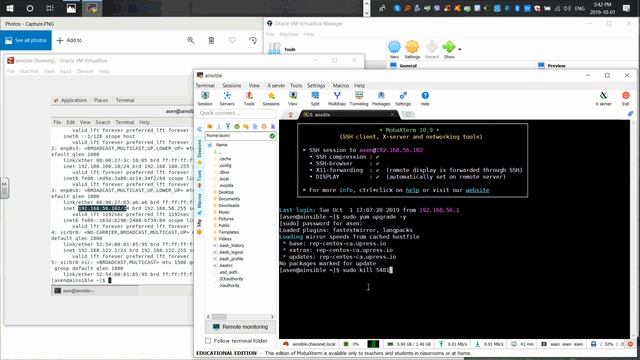Select the Desktop folder in SFTP browser
This screenshot has height=360, width=640.
226,192
